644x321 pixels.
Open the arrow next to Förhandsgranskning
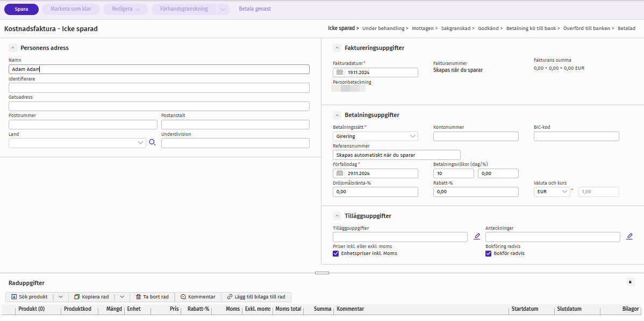tap(224, 9)
